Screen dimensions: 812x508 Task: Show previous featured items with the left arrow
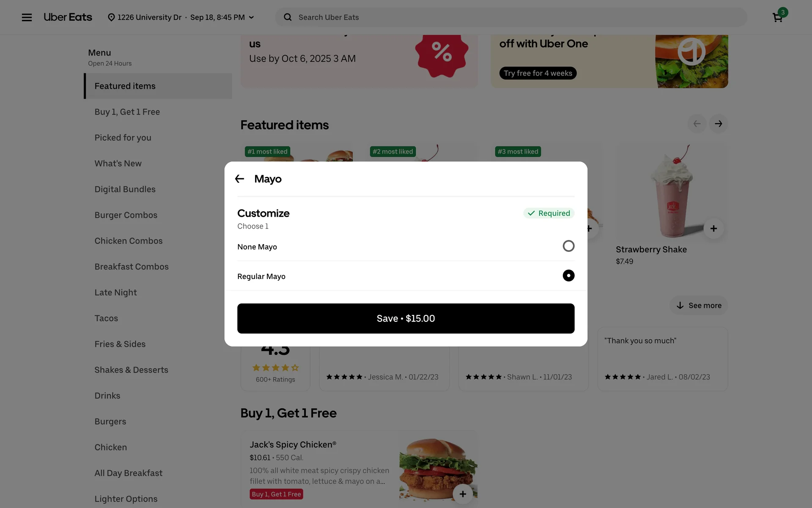(x=697, y=124)
